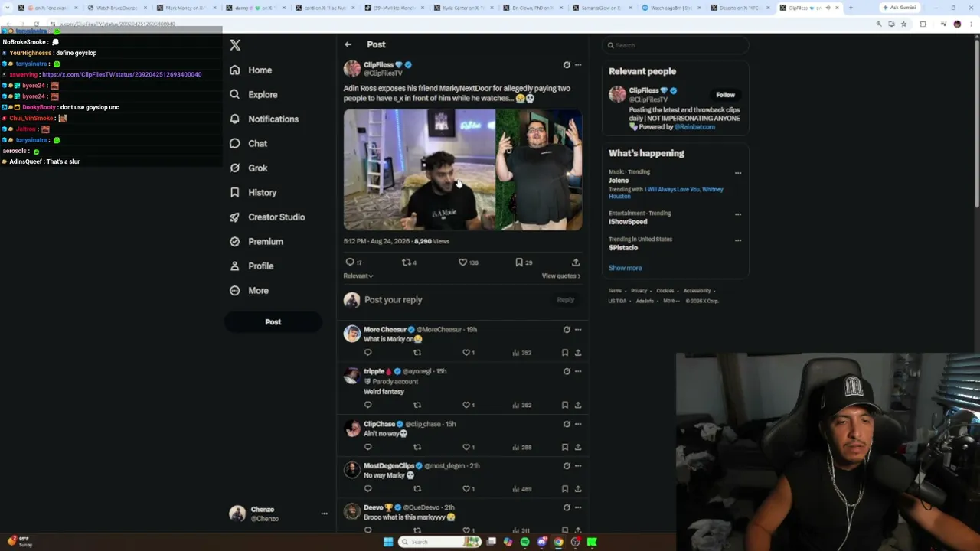Open more options on tripple's reply
Viewport: 980px width, 551px height.
(578, 371)
